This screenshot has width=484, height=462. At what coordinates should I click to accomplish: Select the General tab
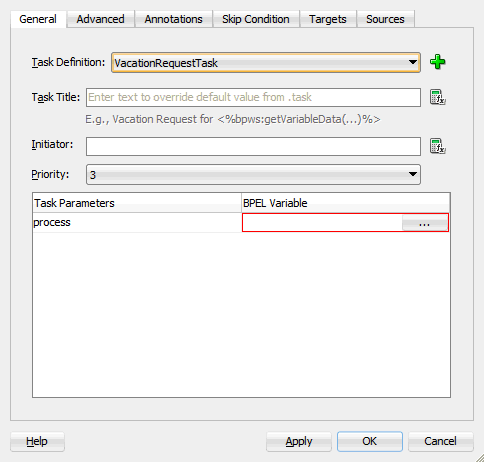click(38, 19)
